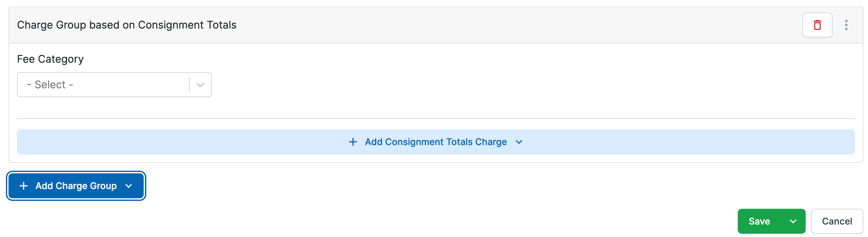Open the three-dot more options menu
The height and width of the screenshot is (237, 868).
pyautogui.click(x=846, y=25)
